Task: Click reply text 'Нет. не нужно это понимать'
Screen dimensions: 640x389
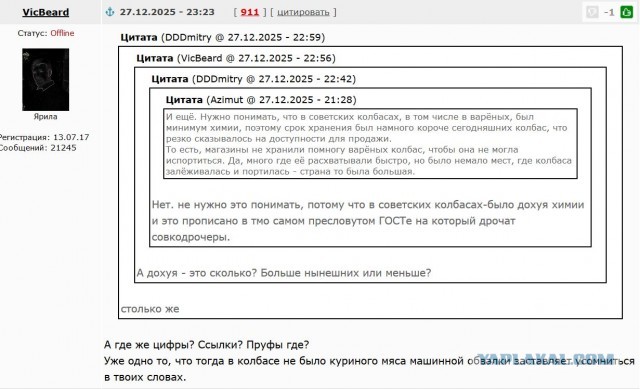Action: pos(368,220)
